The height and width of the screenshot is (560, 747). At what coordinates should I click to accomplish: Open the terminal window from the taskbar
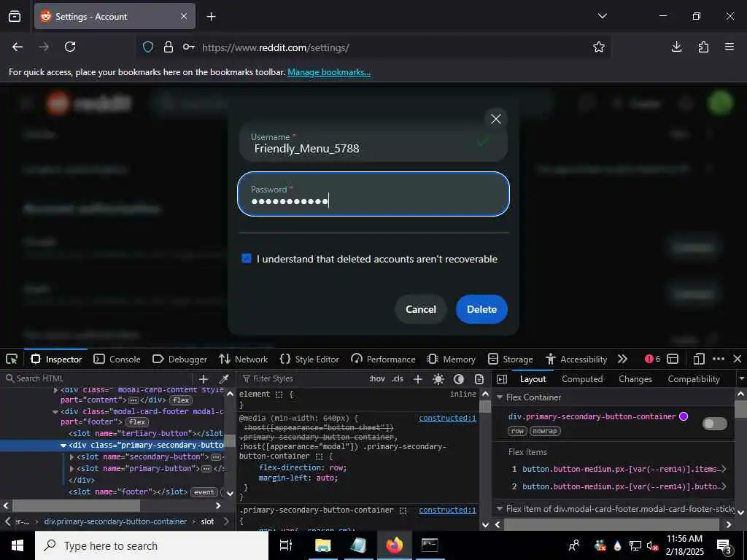(430, 545)
